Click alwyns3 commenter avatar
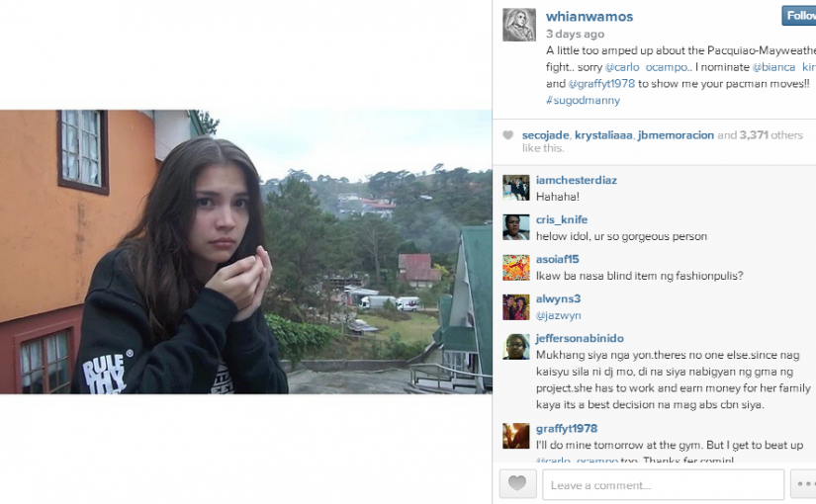Image resolution: width=816 pixels, height=504 pixels. click(x=515, y=307)
